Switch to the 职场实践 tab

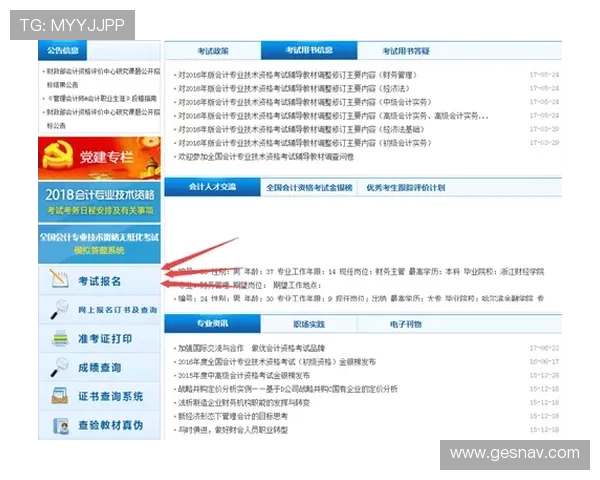tap(309, 324)
